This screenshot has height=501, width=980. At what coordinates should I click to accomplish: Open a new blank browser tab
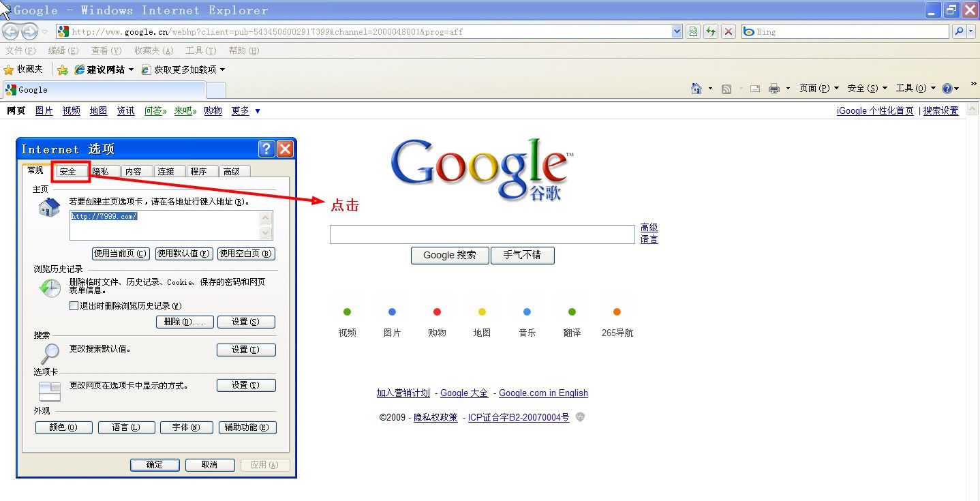click(215, 89)
